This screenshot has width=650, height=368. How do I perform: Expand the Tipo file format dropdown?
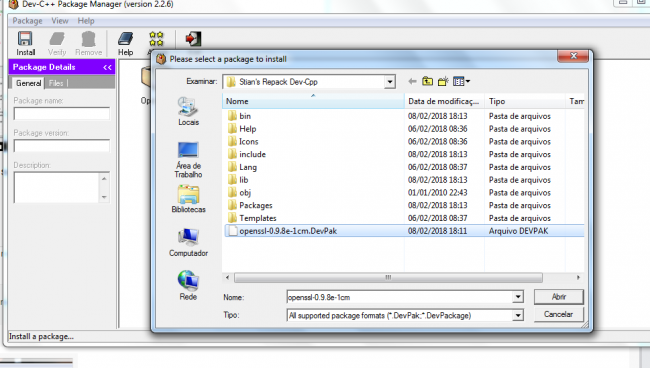click(518, 316)
